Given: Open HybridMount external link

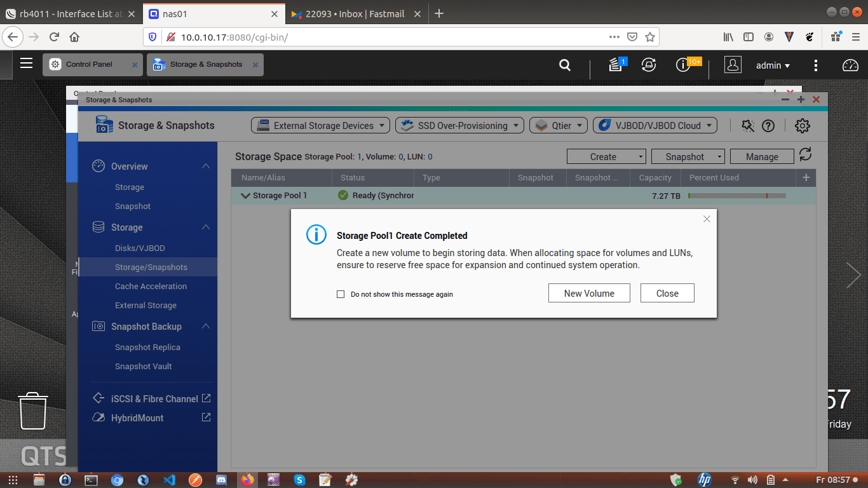Looking at the screenshot, I should pyautogui.click(x=206, y=417).
